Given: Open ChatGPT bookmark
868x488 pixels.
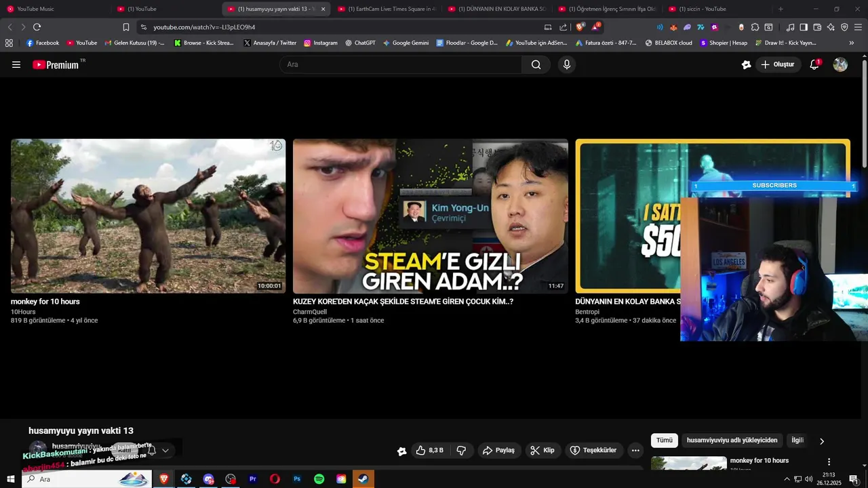Looking at the screenshot, I should (x=359, y=43).
